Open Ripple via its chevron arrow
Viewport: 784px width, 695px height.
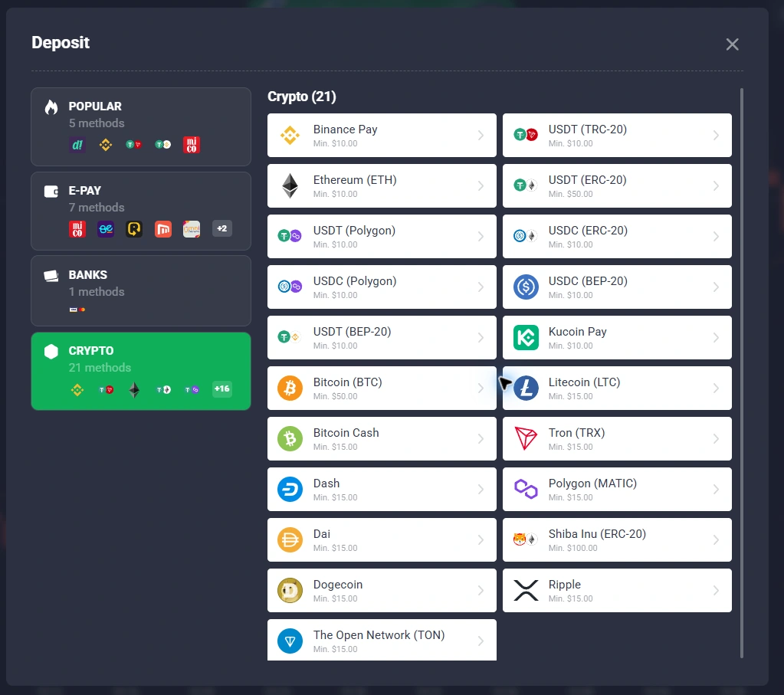coord(716,591)
